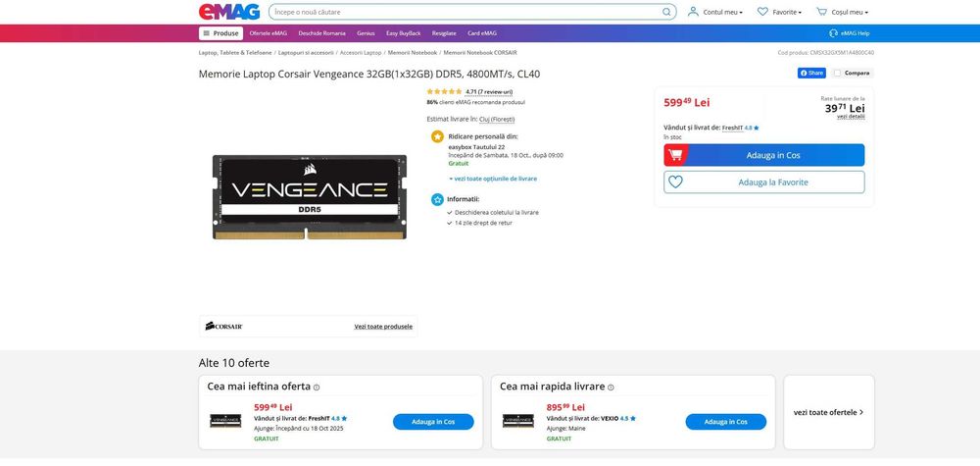Click the main Adauga in Cos button
The height and width of the screenshot is (466, 980).
click(764, 155)
